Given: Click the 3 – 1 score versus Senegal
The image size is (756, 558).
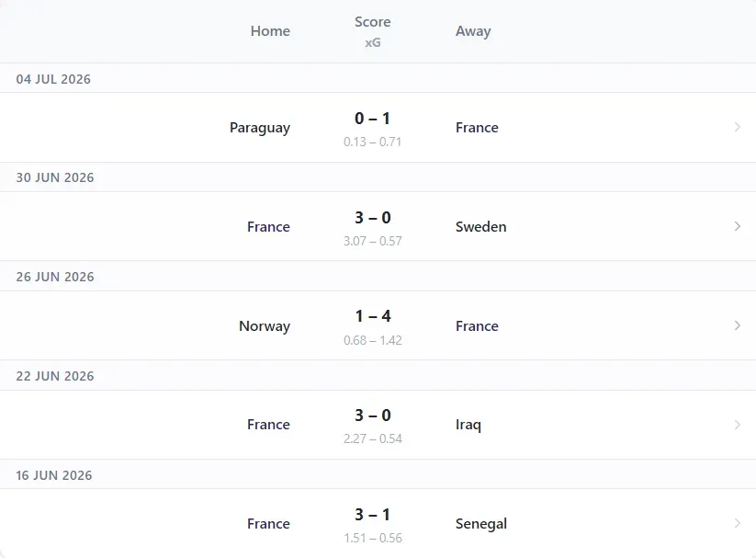Looking at the screenshot, I should tap(372, 515).
